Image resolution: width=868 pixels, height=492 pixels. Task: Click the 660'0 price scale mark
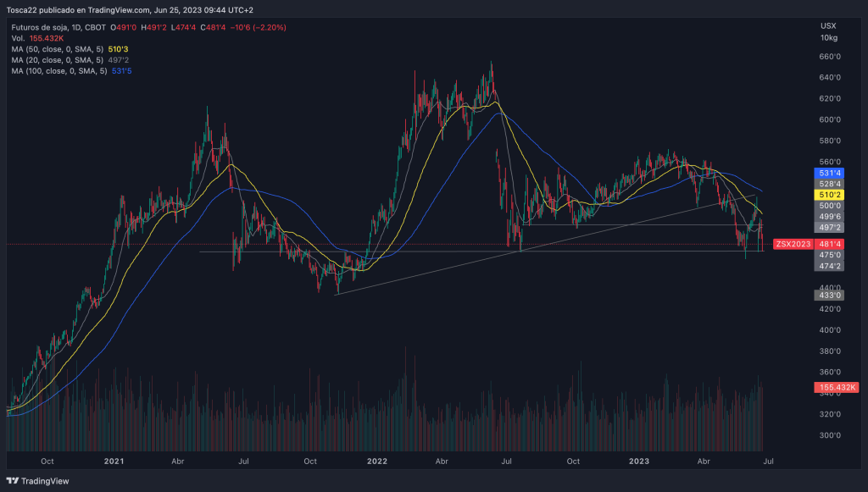[x=828, y=57]
